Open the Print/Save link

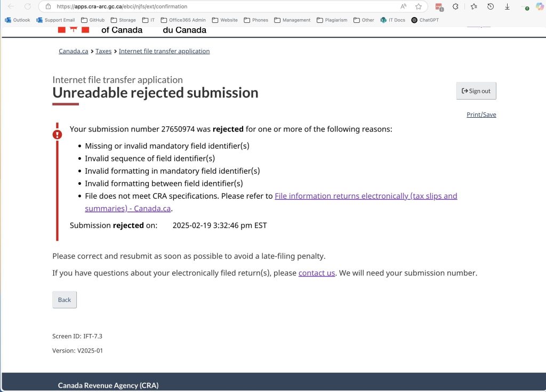[x=481, y=115]
